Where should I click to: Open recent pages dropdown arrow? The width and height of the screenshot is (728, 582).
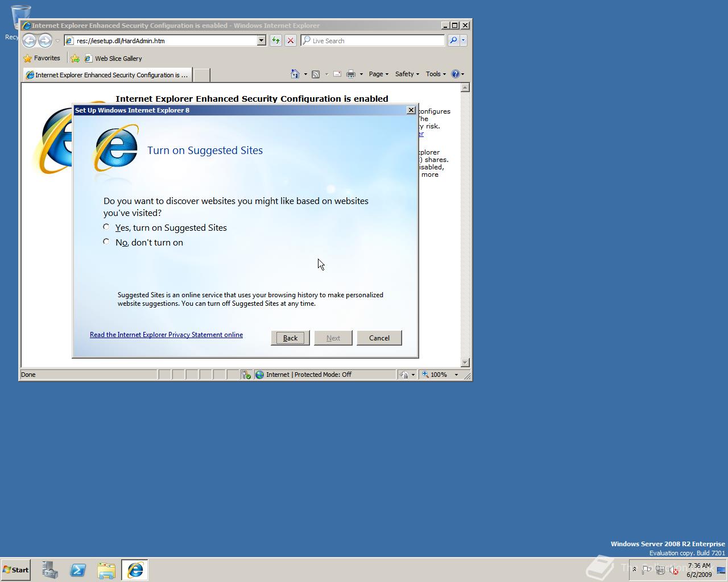pyautogui.click(x=57, y=41)
